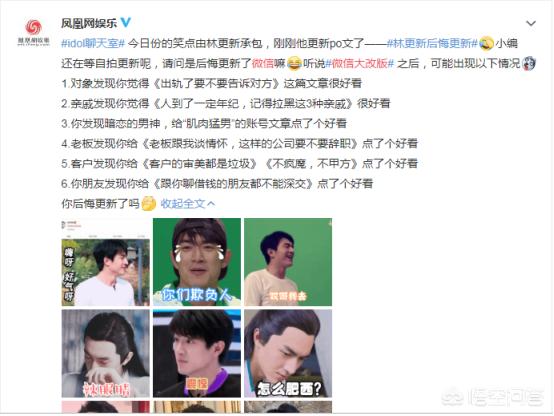Click the red 微信 keyword link
This screenshot has height=416, width=554.
263,63
